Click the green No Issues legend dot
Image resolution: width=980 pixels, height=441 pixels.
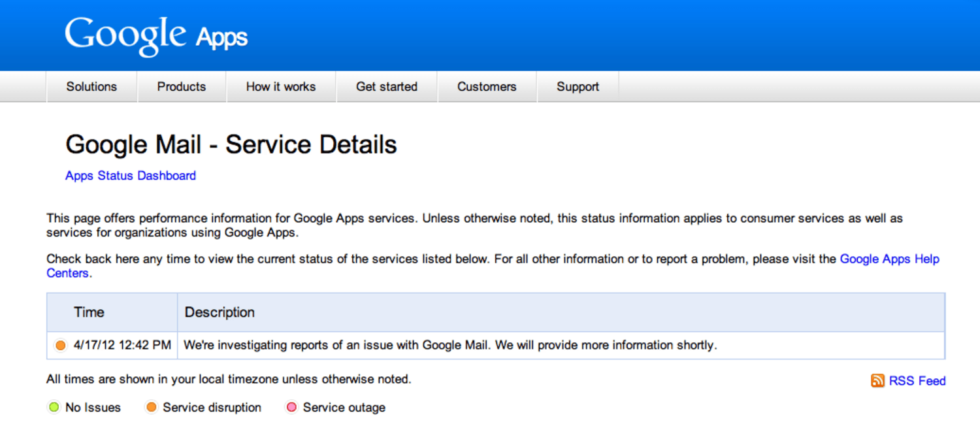click(x=54, y=408)
